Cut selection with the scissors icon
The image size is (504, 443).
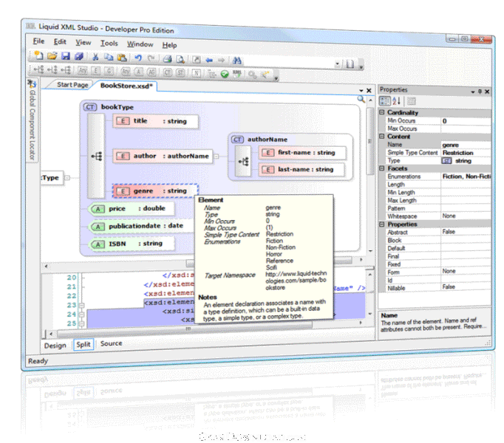coord(95,57)
